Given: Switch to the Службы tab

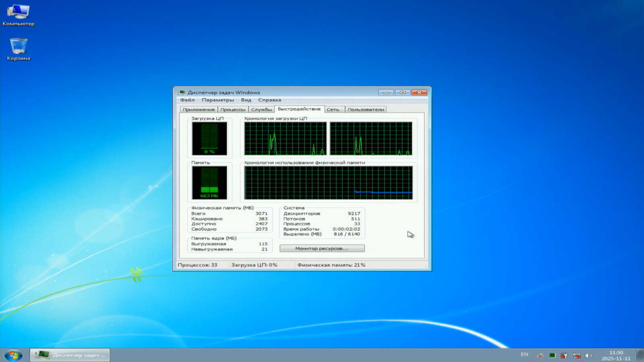Looking at the screenshot, I should 262,109.
